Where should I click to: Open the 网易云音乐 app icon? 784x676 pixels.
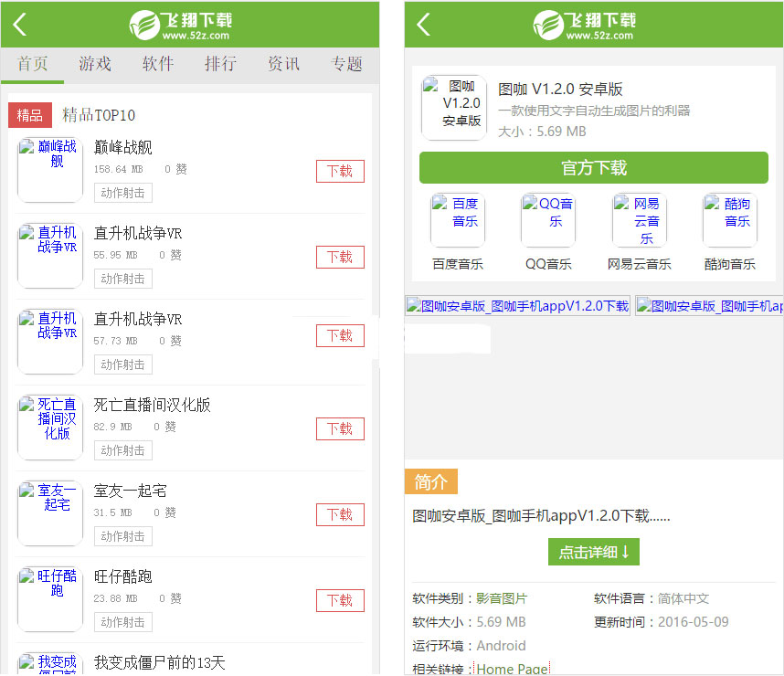[x=640, y=220]
